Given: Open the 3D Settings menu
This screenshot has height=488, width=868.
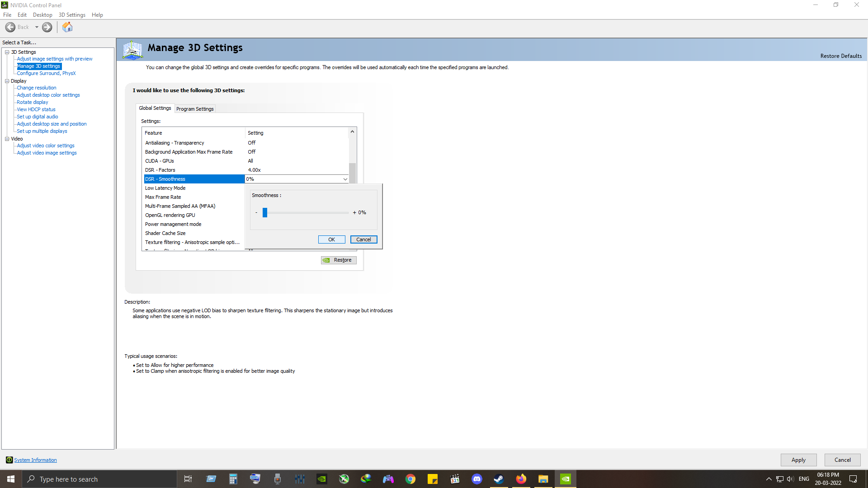Looking at the screenshot, I should [72, 15].
